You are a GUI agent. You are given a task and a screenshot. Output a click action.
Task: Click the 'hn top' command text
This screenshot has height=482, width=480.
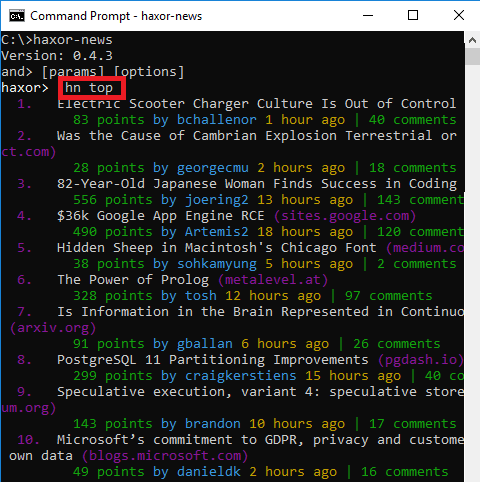tap(89, 88)
